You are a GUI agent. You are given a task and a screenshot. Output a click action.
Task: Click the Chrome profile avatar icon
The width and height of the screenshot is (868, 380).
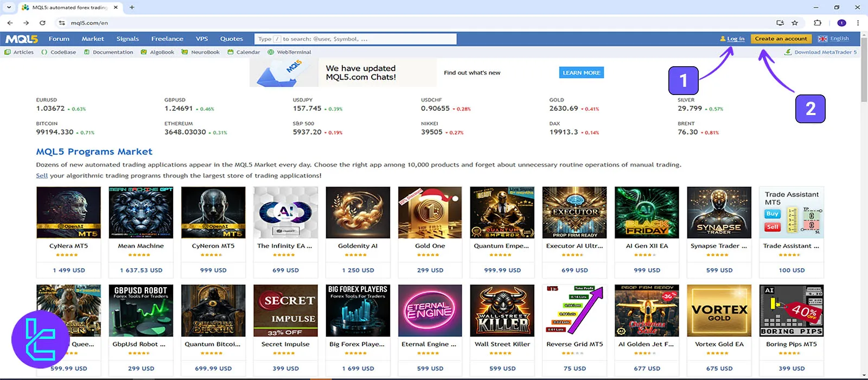(x=841, y=23)
